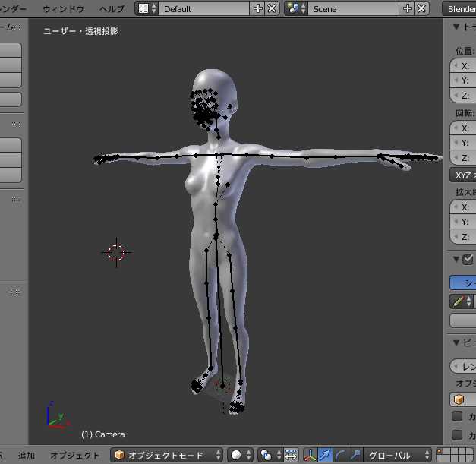Viewport: 476px width, 464px height.
Task: Click the 位置 Z field
Action: [463, 96]
